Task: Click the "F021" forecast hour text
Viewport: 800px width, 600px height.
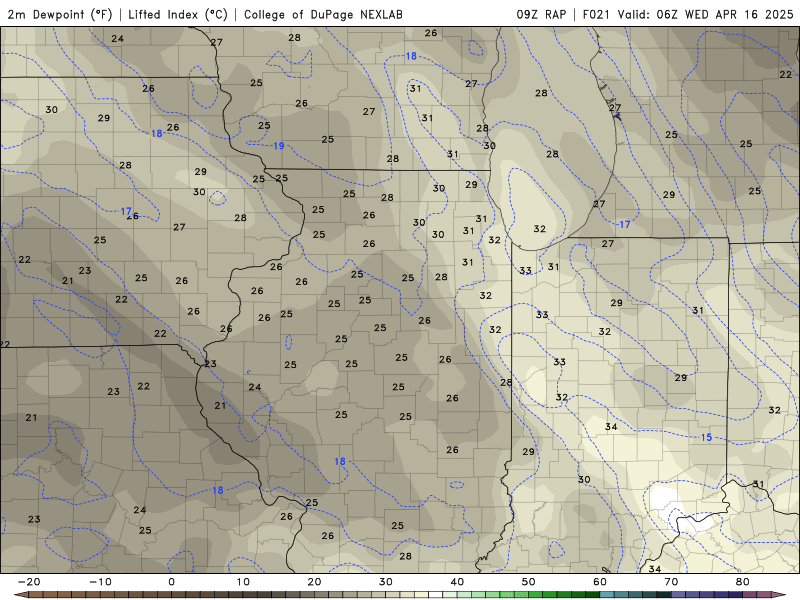Action: click(x=596, y=14)
